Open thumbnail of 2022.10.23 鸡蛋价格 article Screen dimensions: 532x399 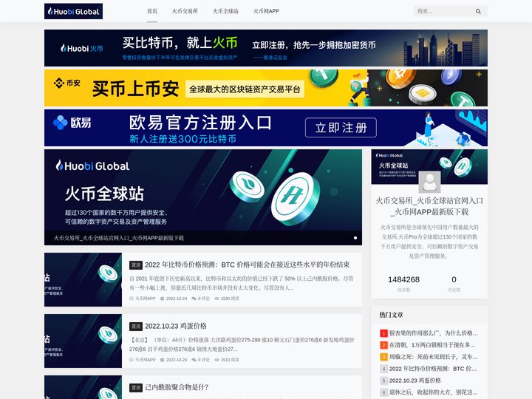pos(83,341)
